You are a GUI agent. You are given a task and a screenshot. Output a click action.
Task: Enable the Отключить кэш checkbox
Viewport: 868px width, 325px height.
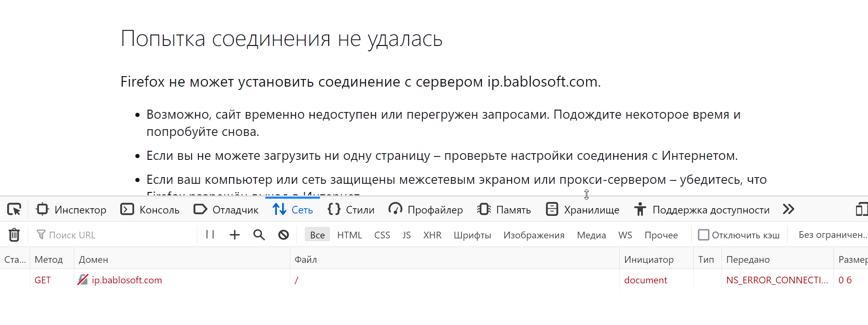pyautogui.click(x=704, y=235)
